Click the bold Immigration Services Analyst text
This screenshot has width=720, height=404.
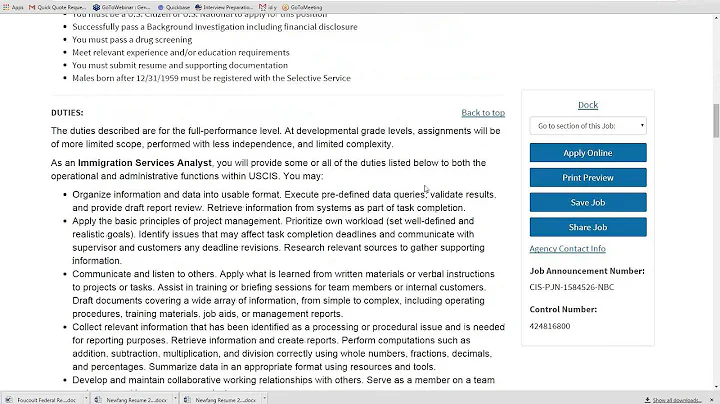tap(145, 163)
